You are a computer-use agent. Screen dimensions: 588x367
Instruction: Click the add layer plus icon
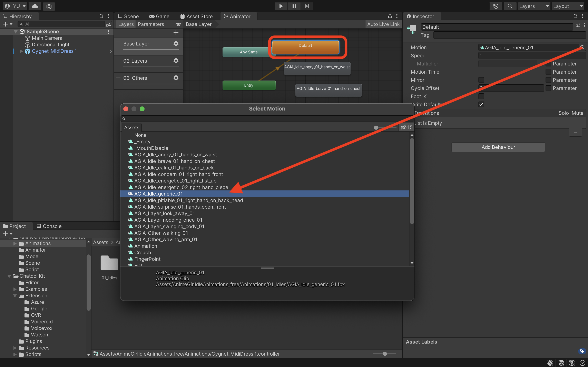point(176,33)
